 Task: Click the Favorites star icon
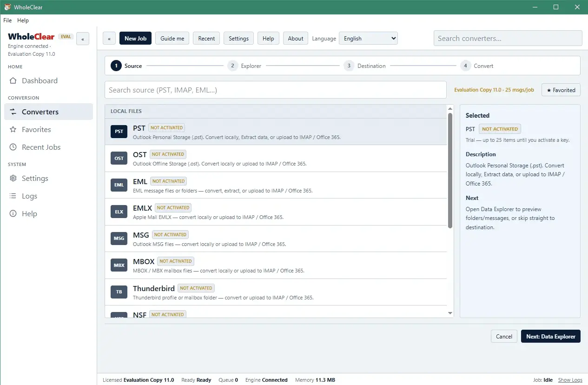(13, 130)
